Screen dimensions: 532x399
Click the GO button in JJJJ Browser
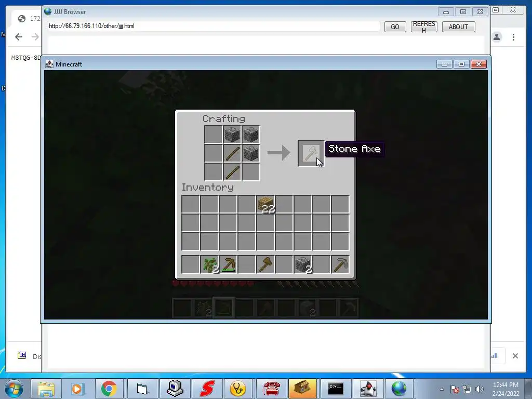(395, 27)
